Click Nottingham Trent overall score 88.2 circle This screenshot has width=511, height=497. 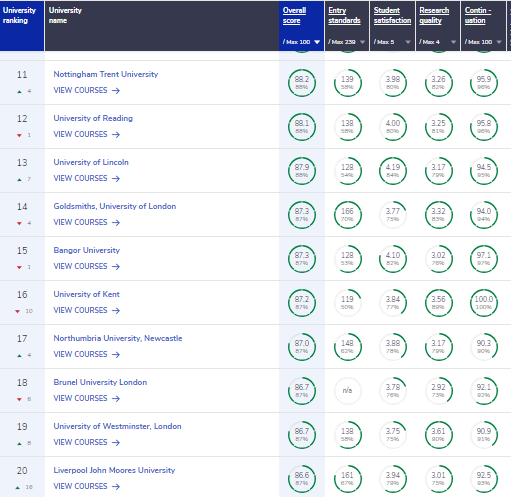pos(302,83)
